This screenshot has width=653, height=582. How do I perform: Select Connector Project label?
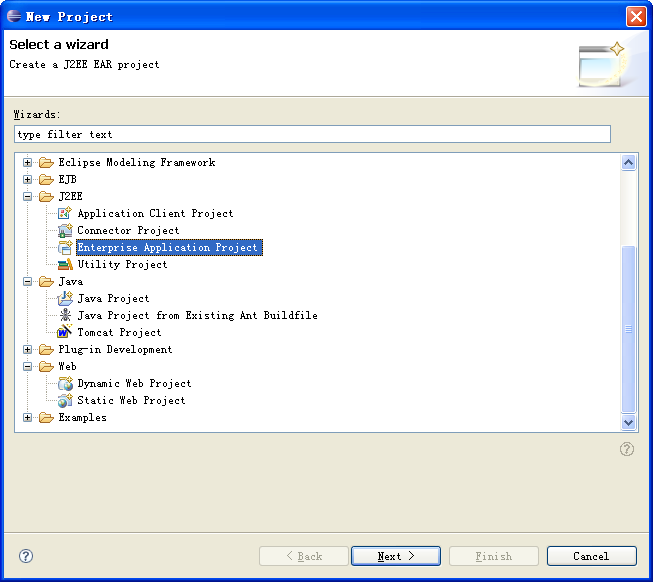click(x=128, y=230)
